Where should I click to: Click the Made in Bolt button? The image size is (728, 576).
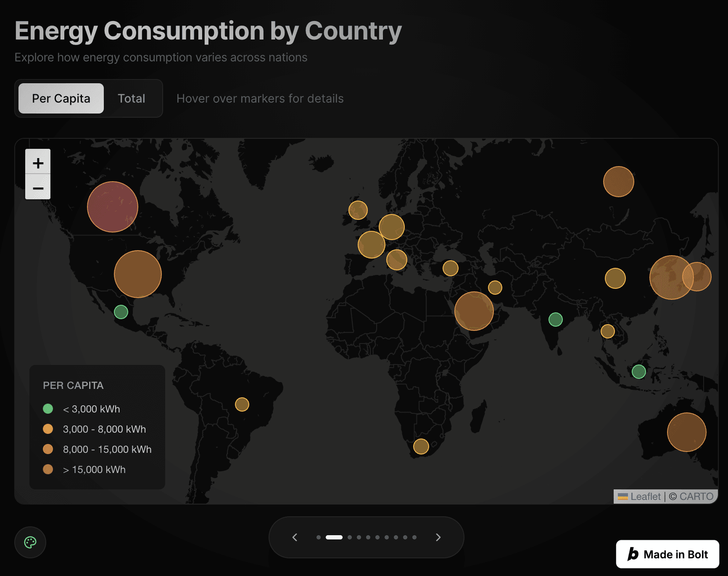click(667, 554)
